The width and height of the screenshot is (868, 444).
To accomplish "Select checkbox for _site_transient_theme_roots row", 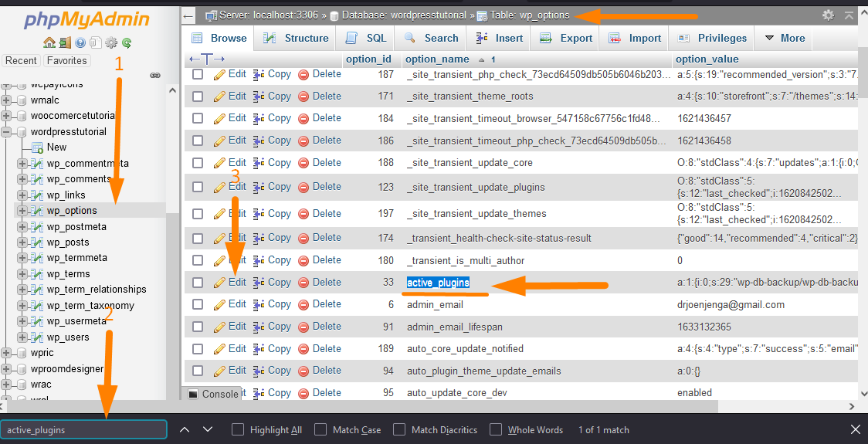I will tap(198, 97).
